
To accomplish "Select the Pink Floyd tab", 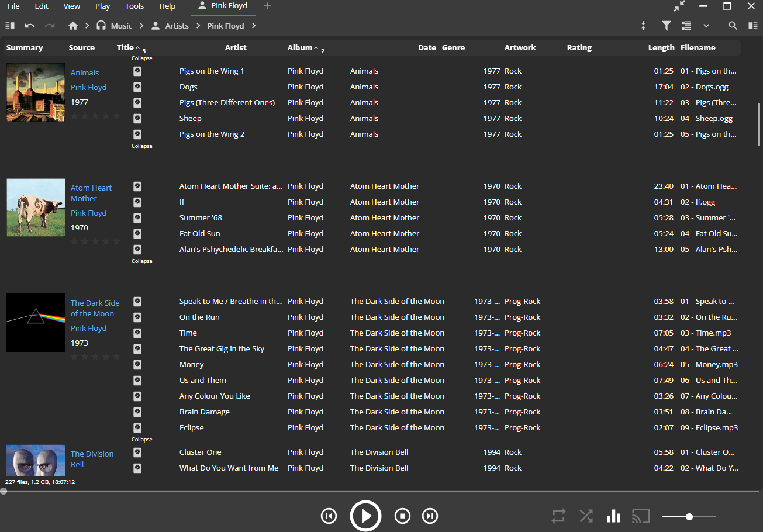I will pyautogui.click(x=223, y=6).
